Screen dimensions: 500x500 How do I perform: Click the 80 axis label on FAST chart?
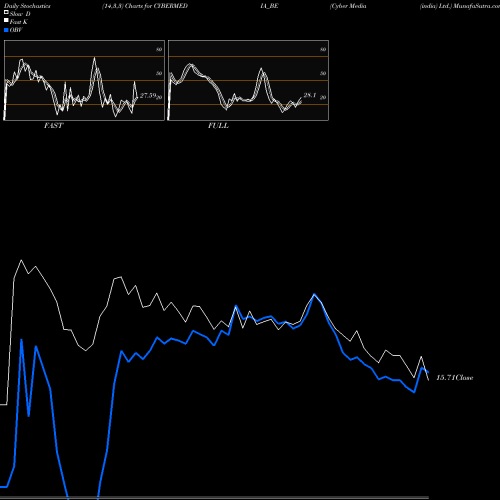pyautogui.click(x=159, y=49)
